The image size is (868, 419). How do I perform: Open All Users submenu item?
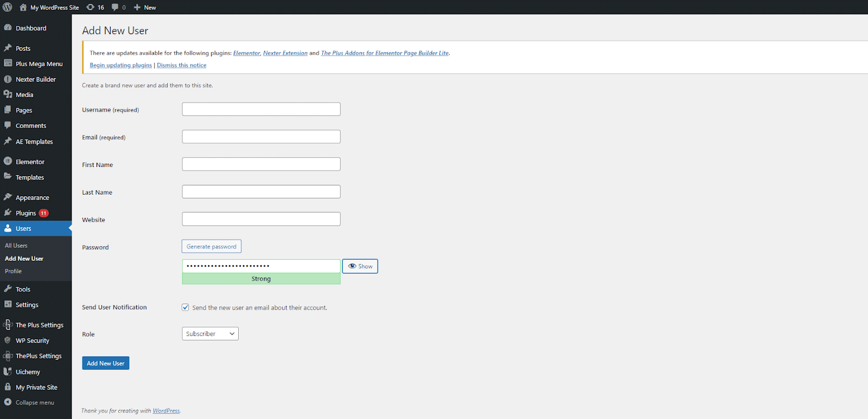[16, 246]
